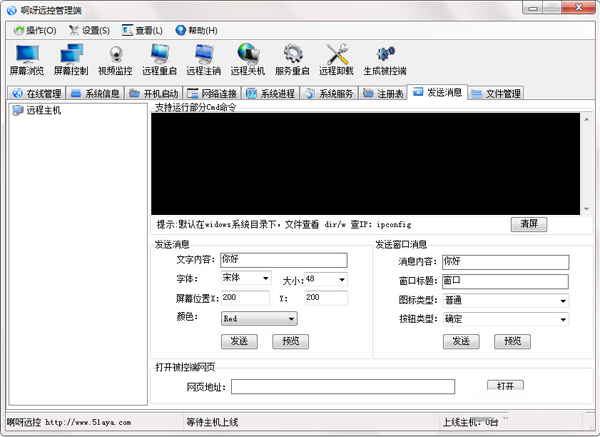Viewport: 600px width, 437px height.
Task: Open the 设置(S) menu
Action: 89,30
